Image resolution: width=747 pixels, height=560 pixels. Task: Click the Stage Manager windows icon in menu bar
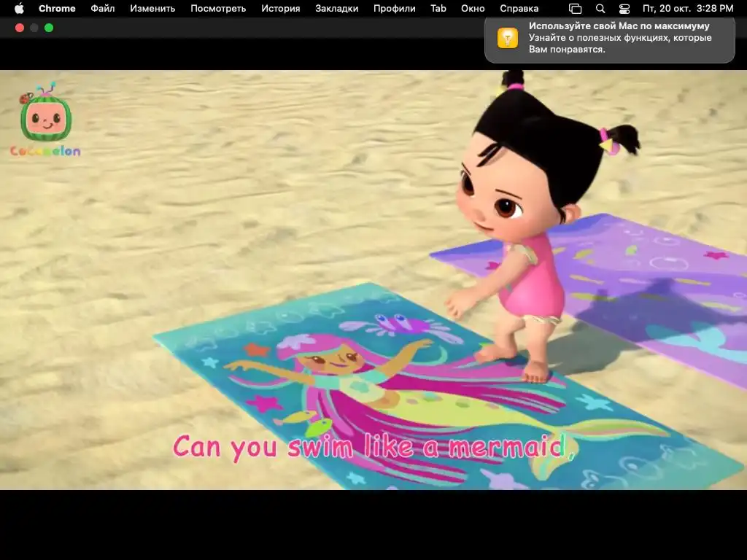[575, 9]
